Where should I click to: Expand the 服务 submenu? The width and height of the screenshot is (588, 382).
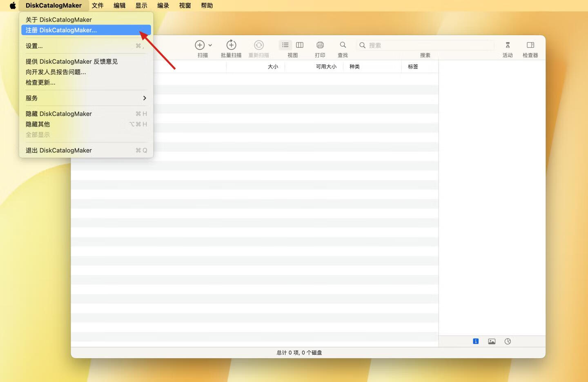tap(86, 98)
